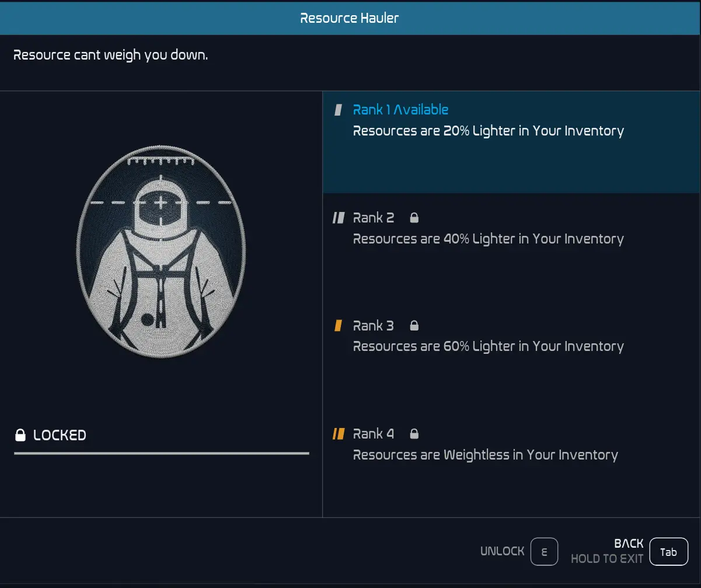Click the Tab key button to go back
This screenshot has width=701, height=588.
pyautogui.click(x=669, y=552)
